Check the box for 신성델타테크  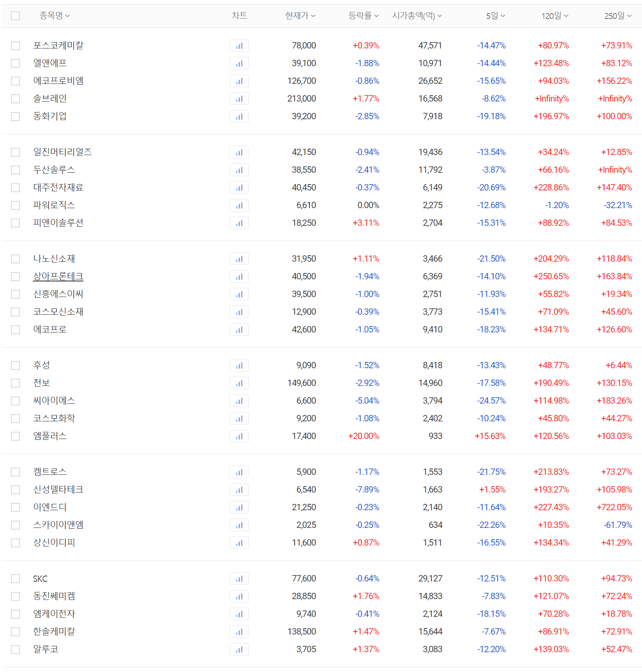[x=16, y=490]
